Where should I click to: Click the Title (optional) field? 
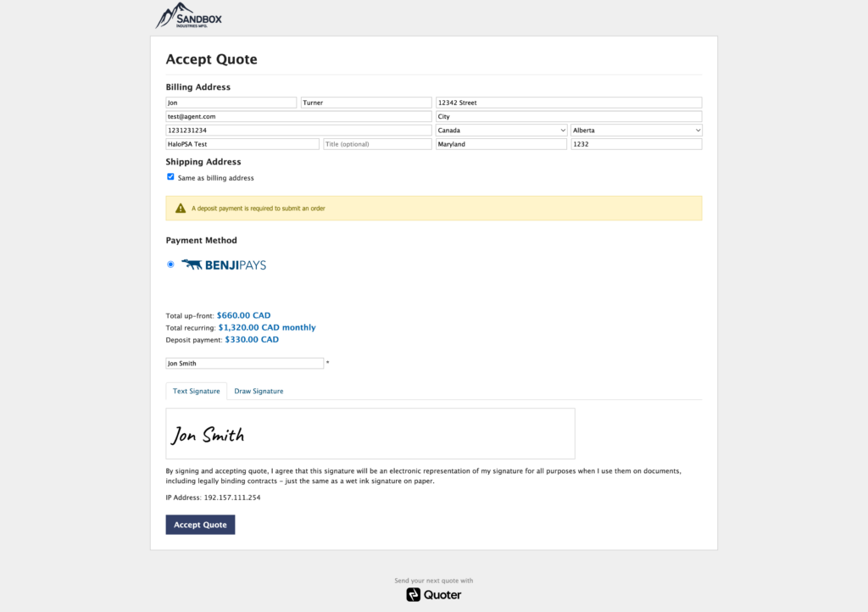point(377,144)
